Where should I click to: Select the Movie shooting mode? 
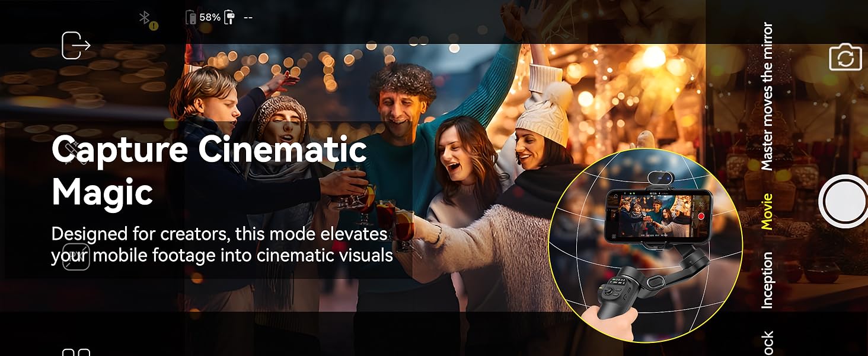coord(767,211)
